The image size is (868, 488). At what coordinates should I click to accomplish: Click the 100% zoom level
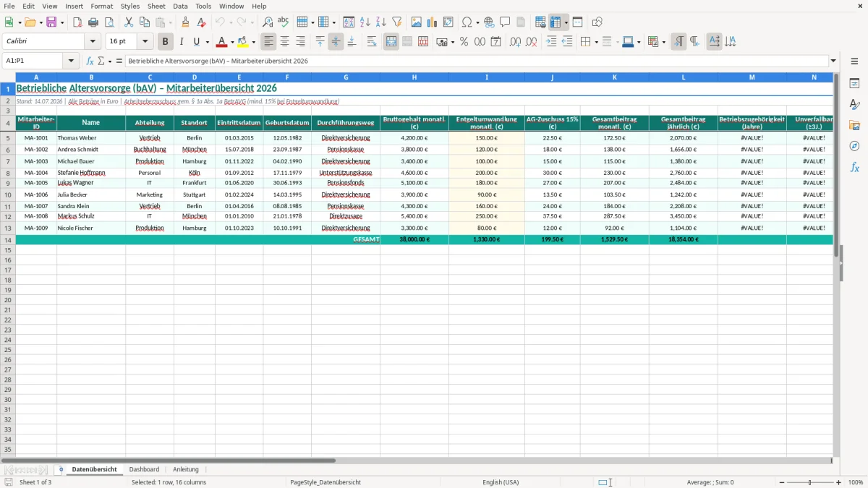[x=856, y=482]
